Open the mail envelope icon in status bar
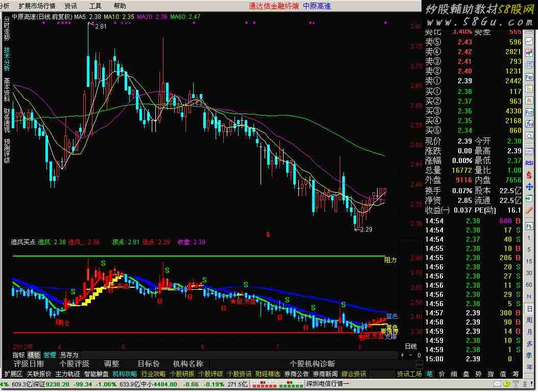The height and width of the screenshot is (392, 538). [497, 383]
